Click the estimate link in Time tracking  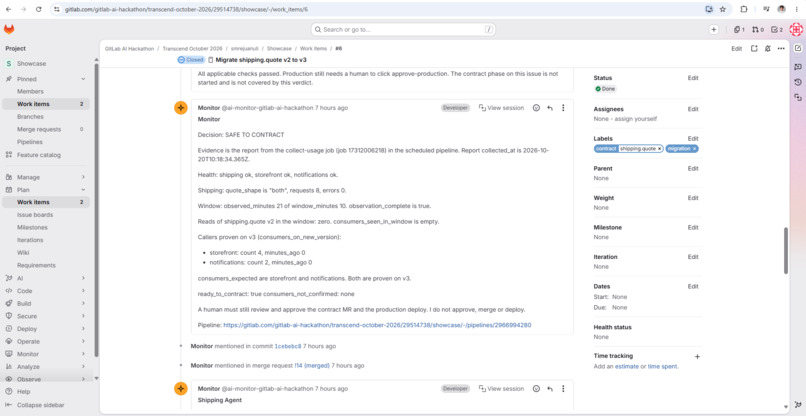click(627, 367)
